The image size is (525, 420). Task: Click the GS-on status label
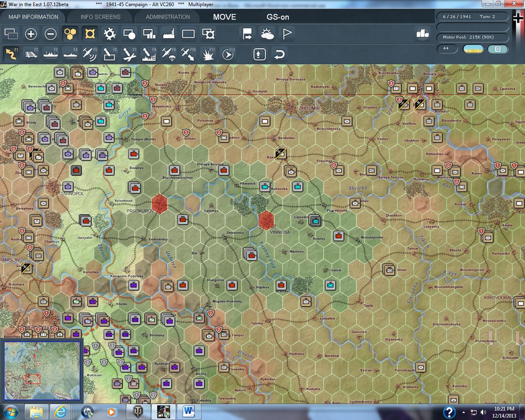coord(278,17)
